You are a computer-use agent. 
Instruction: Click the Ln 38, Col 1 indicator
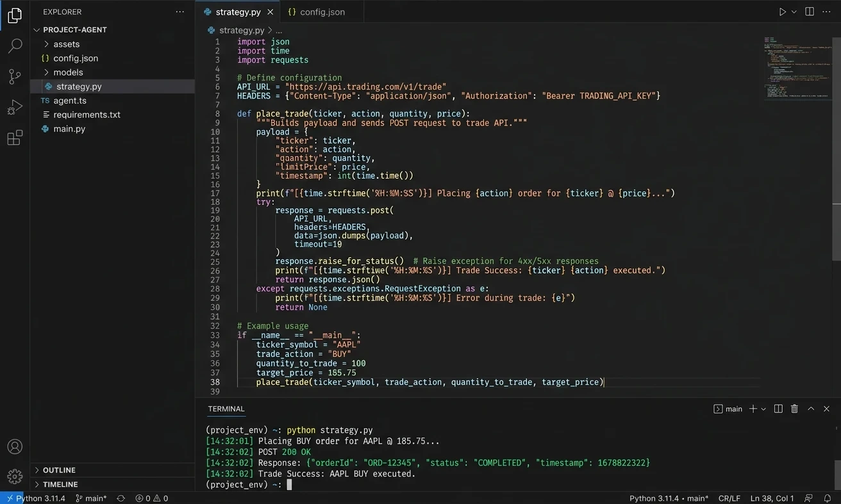[x=772, y=498]
